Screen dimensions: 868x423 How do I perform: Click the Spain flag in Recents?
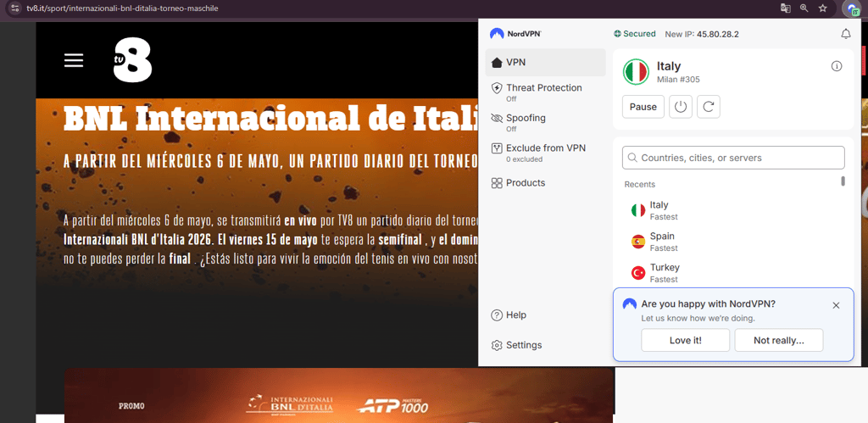(638, 242)
